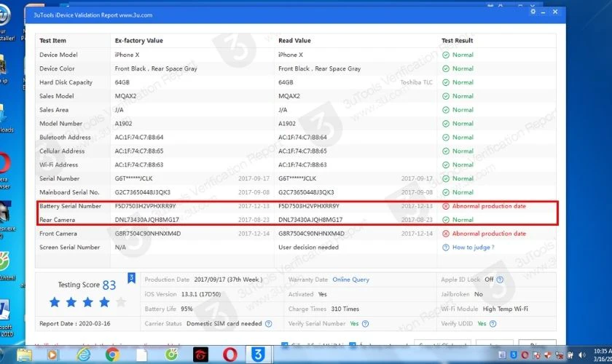The height and width of the screenshot is (364, 612).
Task: Click the Report Date : 2020-03-16 text
Action: point(74,324)
